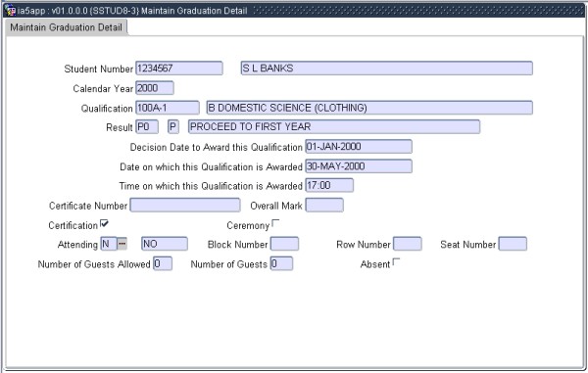Click the Result code field P0

coord(147,126)
